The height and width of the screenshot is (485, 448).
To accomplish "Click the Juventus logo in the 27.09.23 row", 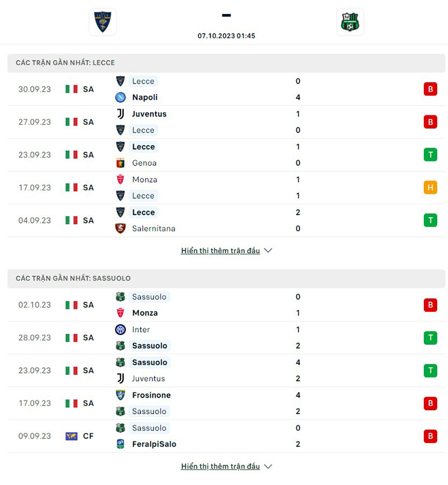I will 120,114.
